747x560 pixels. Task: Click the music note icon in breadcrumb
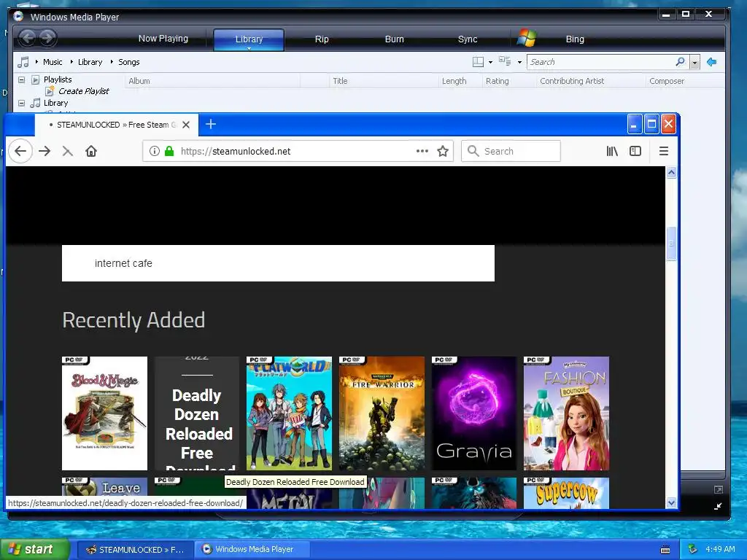pos(23,62)
